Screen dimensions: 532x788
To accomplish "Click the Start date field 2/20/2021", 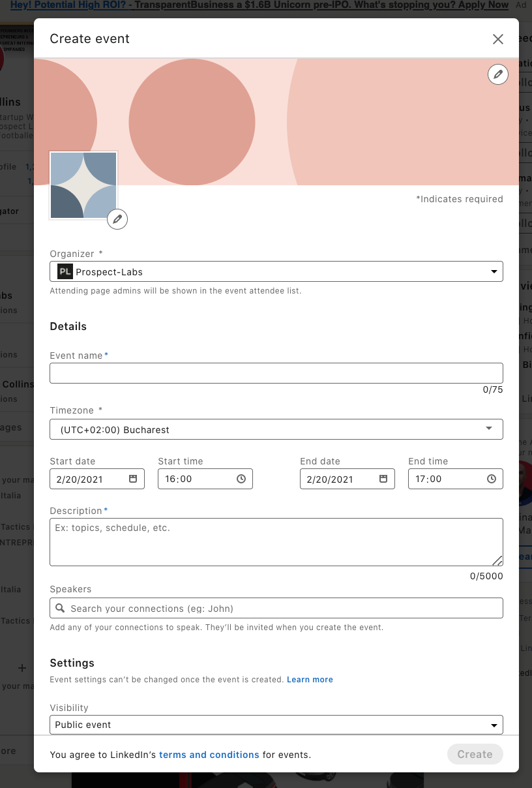I will tap(98, 479).
